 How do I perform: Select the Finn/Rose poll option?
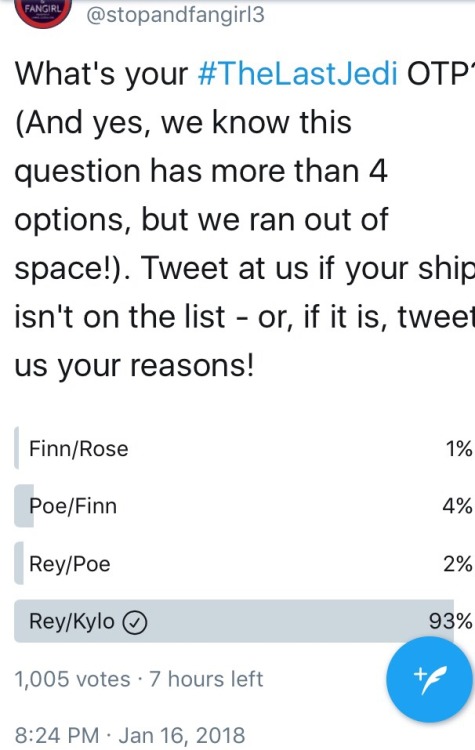(x=243, y=448)
